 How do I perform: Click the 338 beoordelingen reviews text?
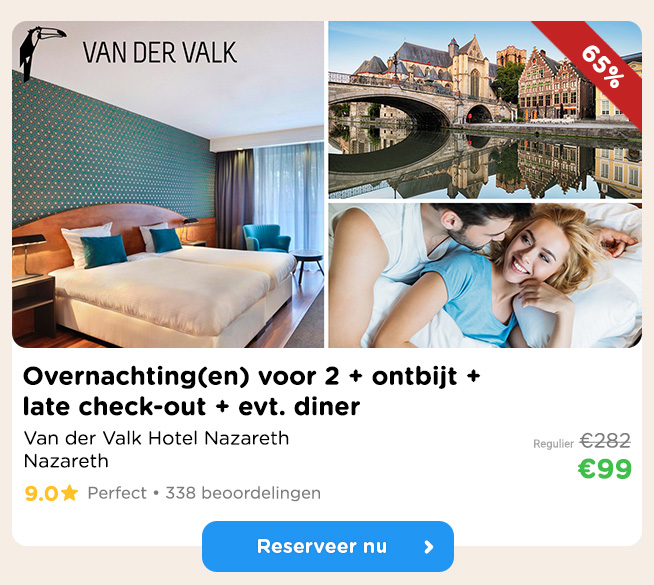(x=243, y=493)
